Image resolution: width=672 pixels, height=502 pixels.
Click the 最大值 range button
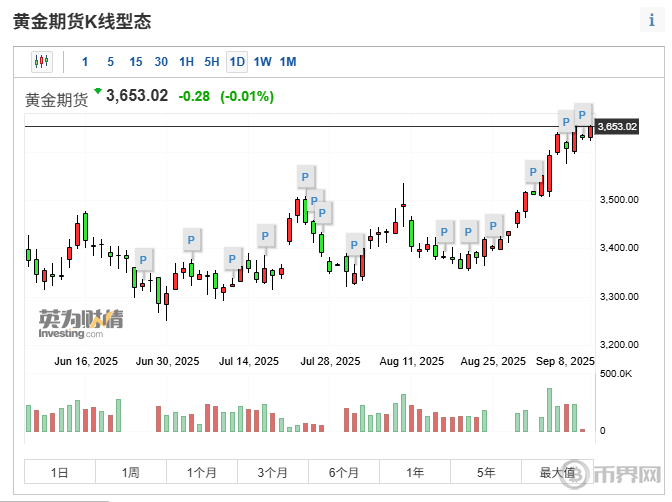click(557, 472)
